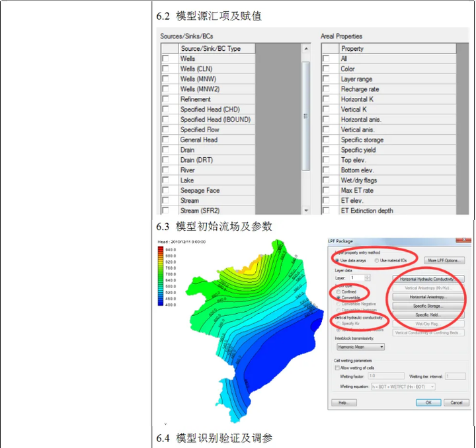Check the Specified Head (IBOUND) checkbox
Viewport: 476px width, 448px height.
166,119
